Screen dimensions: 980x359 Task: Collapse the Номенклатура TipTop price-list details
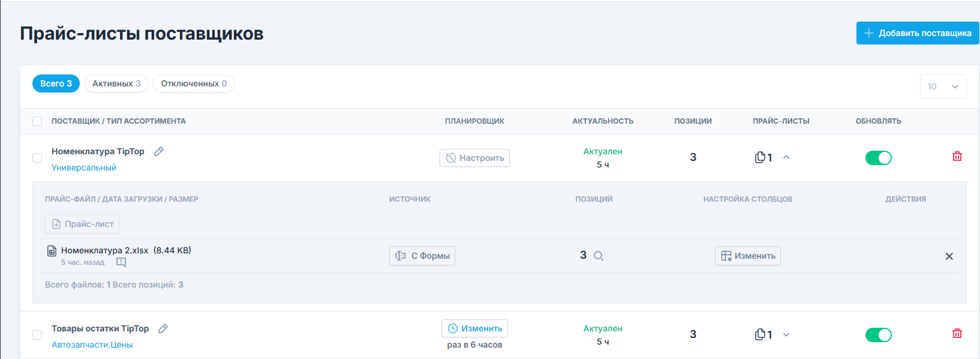click(786, 157)
